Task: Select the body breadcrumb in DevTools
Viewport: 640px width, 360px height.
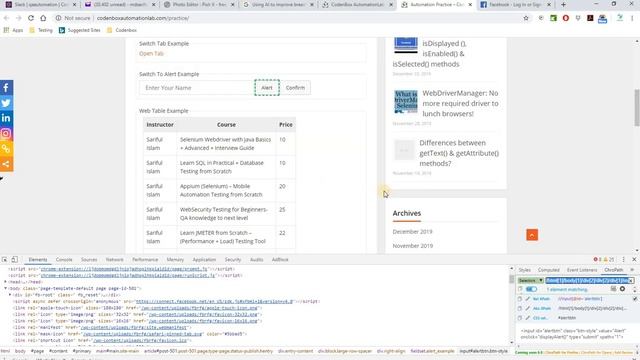Action: tap(20, 351)
